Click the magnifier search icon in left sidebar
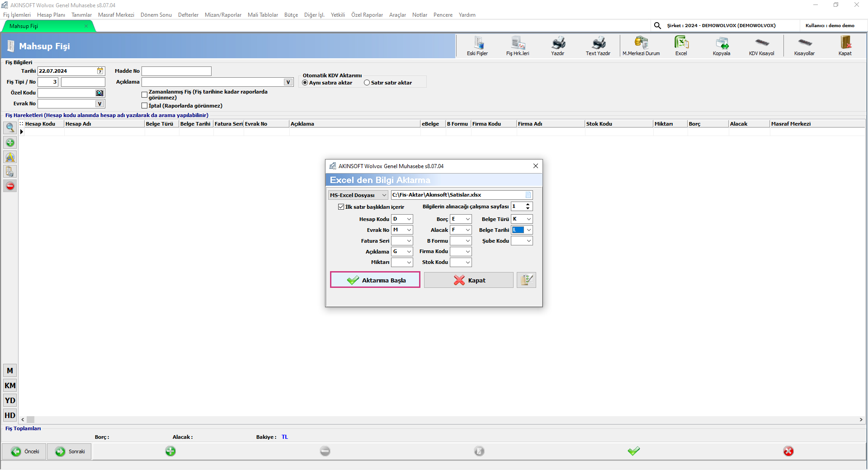This screenshot has width=868, height=470. pos(10,128)
